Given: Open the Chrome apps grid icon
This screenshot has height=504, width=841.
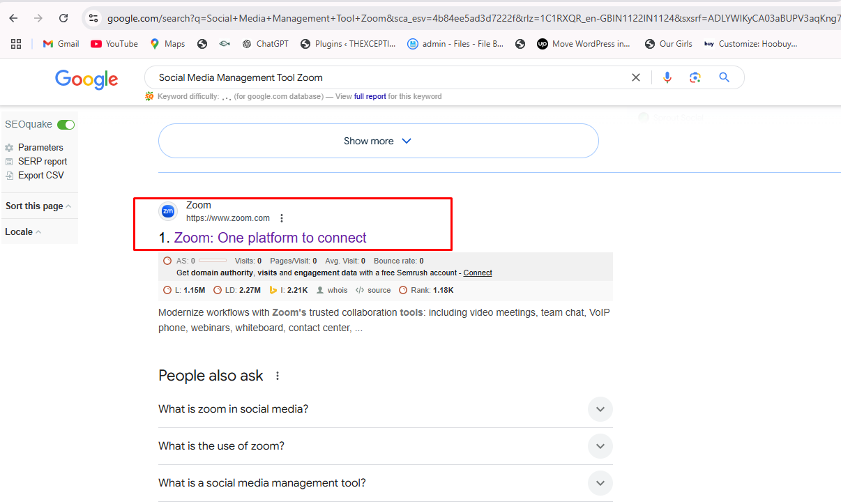Looking at the screenshot, I should click(17, 44).
